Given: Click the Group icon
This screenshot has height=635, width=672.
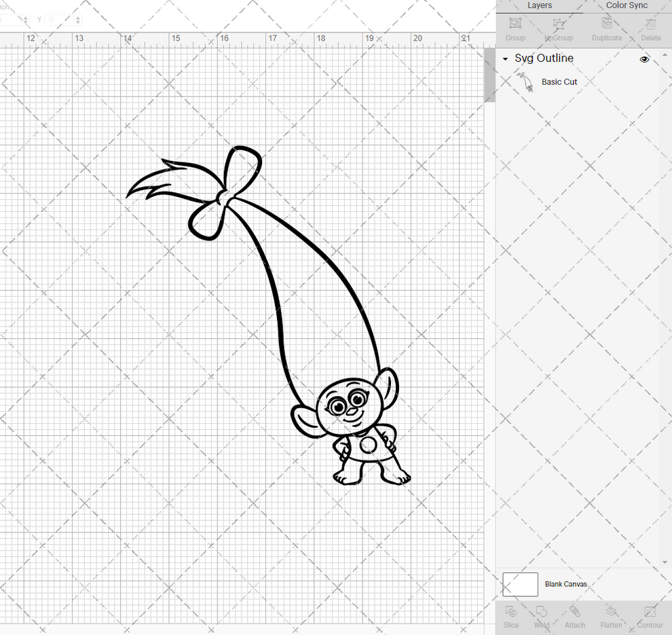Looking at the screenshot, I should pyautogui.click(x=515, y=29).
